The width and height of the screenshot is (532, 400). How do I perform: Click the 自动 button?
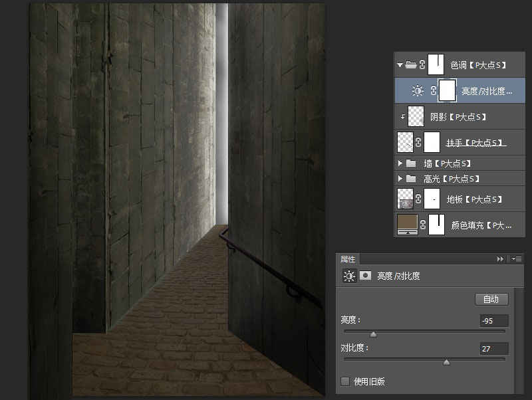point(491,299)
